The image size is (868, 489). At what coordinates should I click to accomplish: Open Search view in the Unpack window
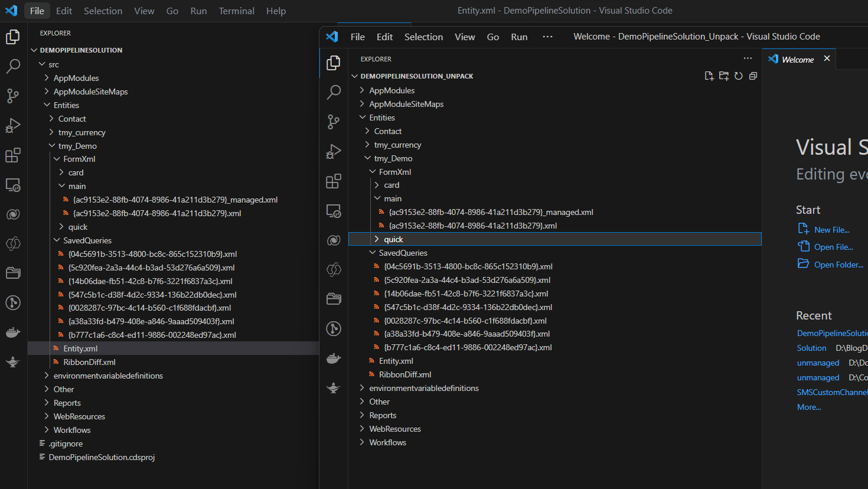click(x=334, y=92)
